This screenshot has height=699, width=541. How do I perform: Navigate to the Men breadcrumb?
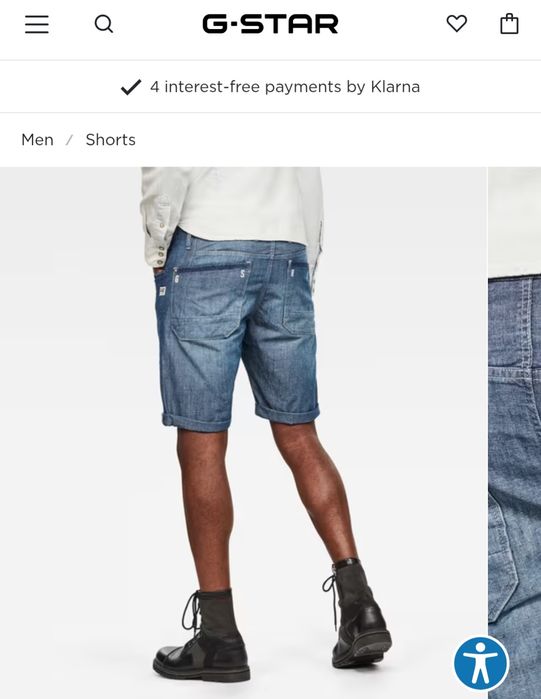(x=37, y=140)
